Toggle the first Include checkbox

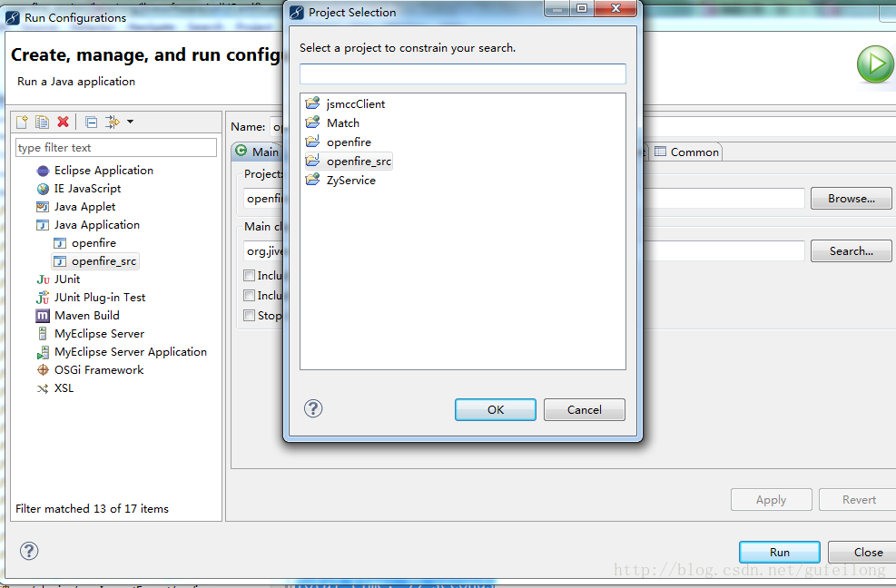249,276
